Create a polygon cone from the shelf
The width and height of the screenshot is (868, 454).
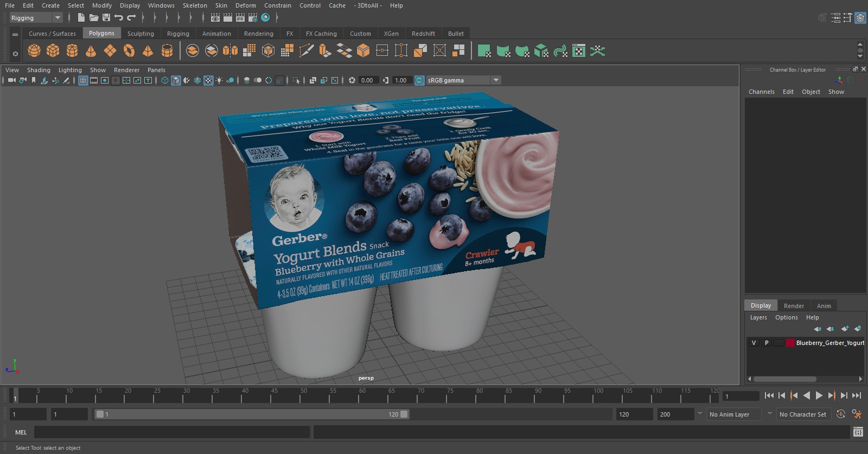pos(91,51)
